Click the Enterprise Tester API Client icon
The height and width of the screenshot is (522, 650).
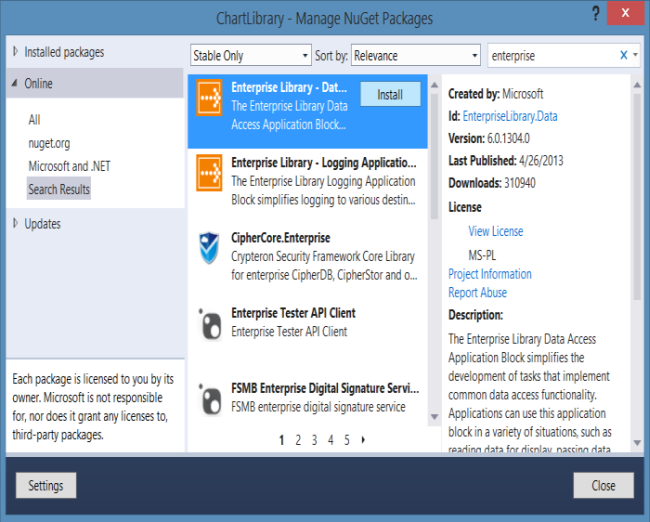coord(211,324)
